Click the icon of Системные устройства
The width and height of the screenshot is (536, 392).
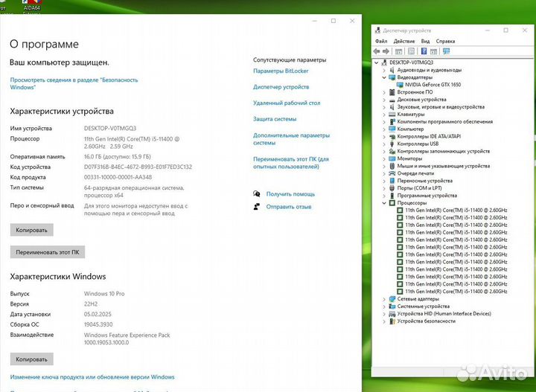(x=392, y=306)
